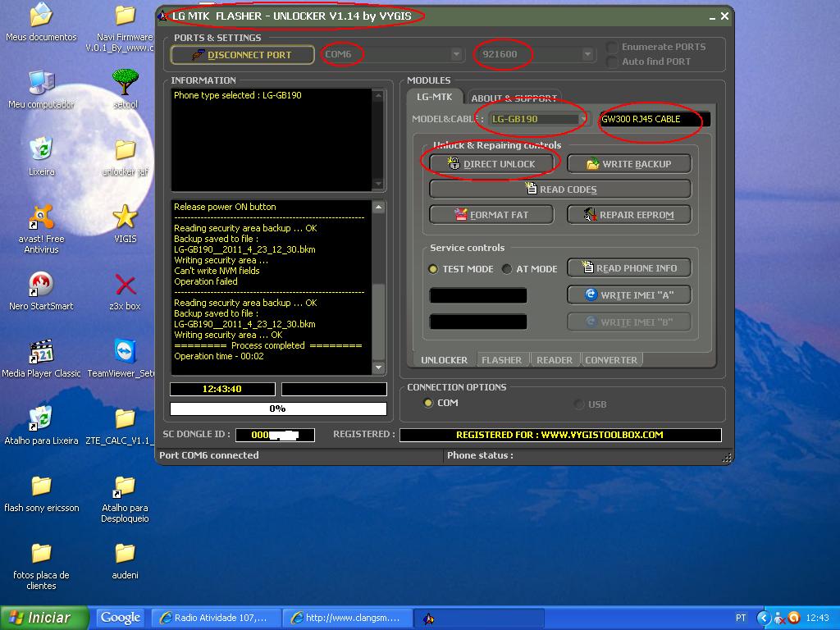Open Navi Firmware folder on desktop

click(x=125, y=27)
